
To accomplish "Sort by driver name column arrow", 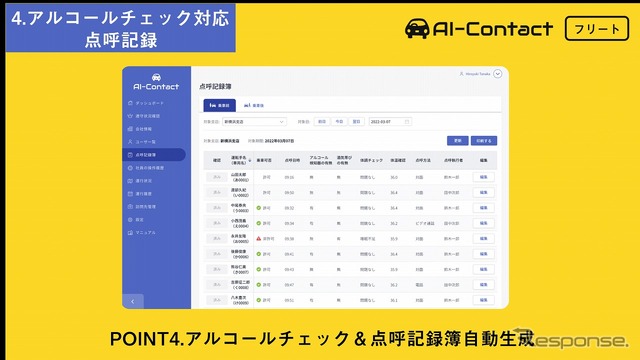I will pos(250,160).
